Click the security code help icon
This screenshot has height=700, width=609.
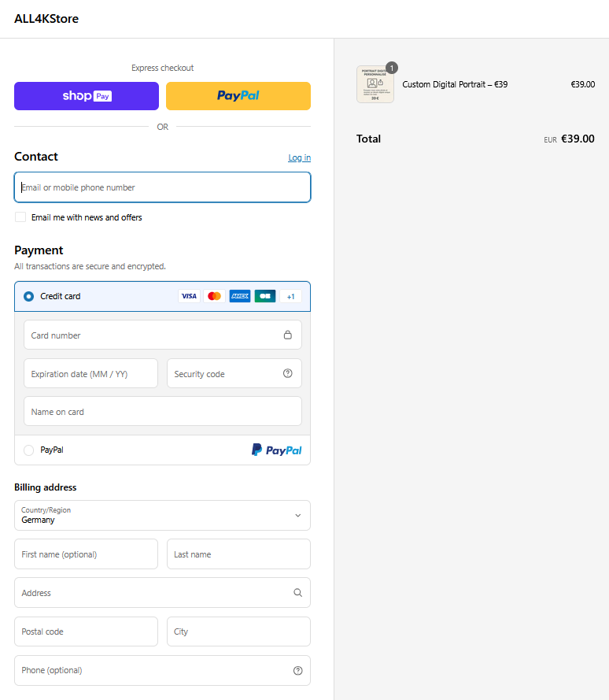tap(287, 373)
